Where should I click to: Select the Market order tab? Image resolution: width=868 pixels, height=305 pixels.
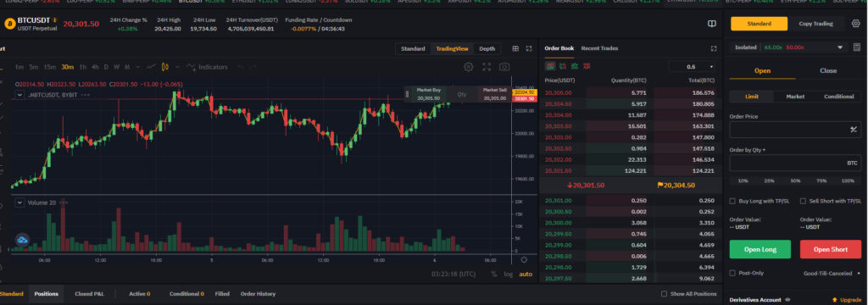795,97
